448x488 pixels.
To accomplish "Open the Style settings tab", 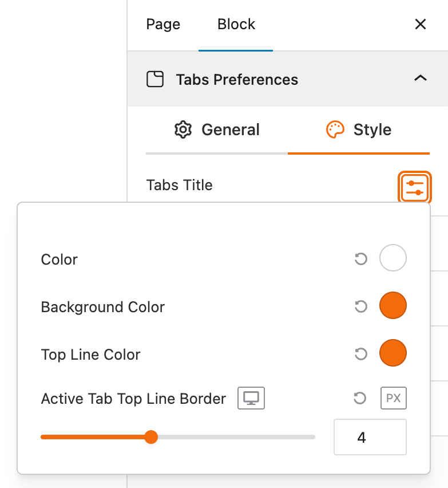I will point(359,130).
